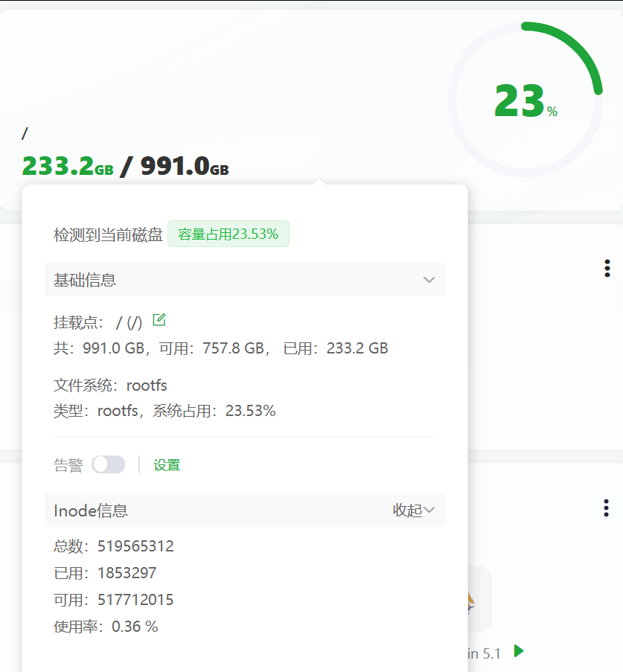Image resolution: width=623 pixels, height=672 pixels.
Task: Click the 容量占用23.53% capacity badge
Action: point(229,233)
